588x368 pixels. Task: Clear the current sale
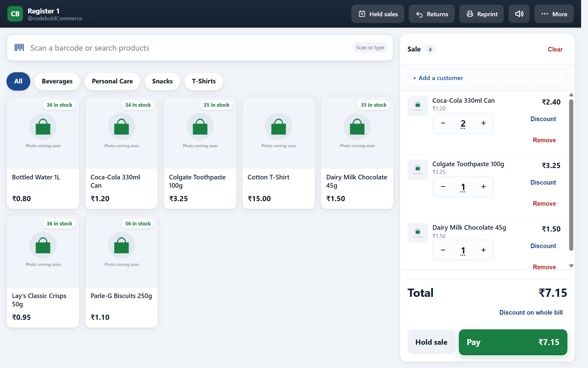pyautogui.click(x=555, y=49)
